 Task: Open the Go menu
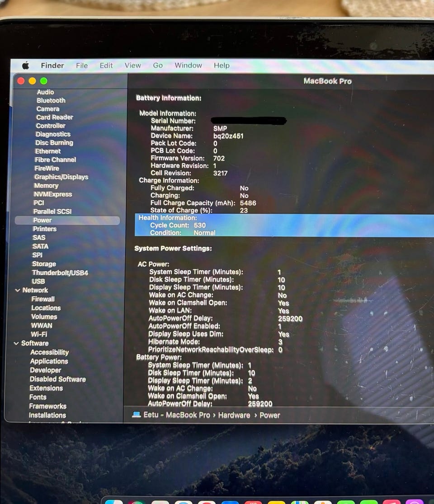[x=158, y=66]
